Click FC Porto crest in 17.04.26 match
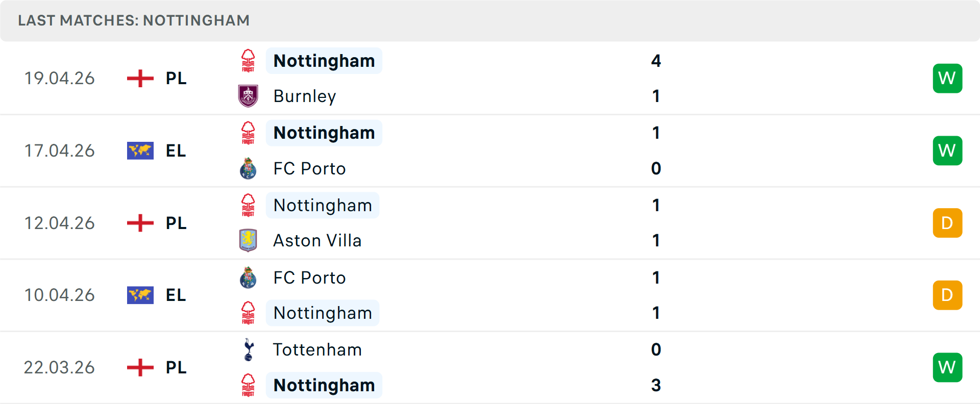The width and height of the screenshot is (980, 404). tap(248, 168)
